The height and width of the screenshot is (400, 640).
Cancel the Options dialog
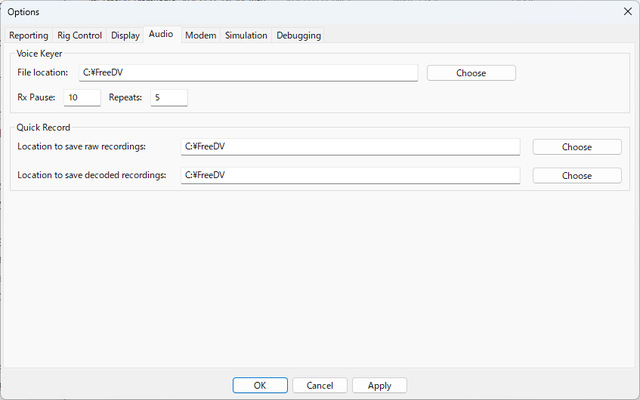coord(320,385)
